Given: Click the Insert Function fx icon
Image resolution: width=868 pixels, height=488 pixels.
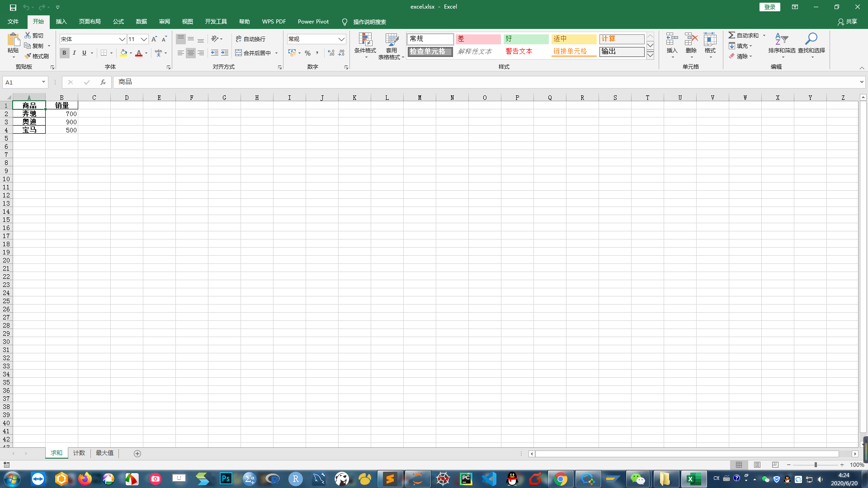Looking at the screenshot, I should tap(103, 82).
